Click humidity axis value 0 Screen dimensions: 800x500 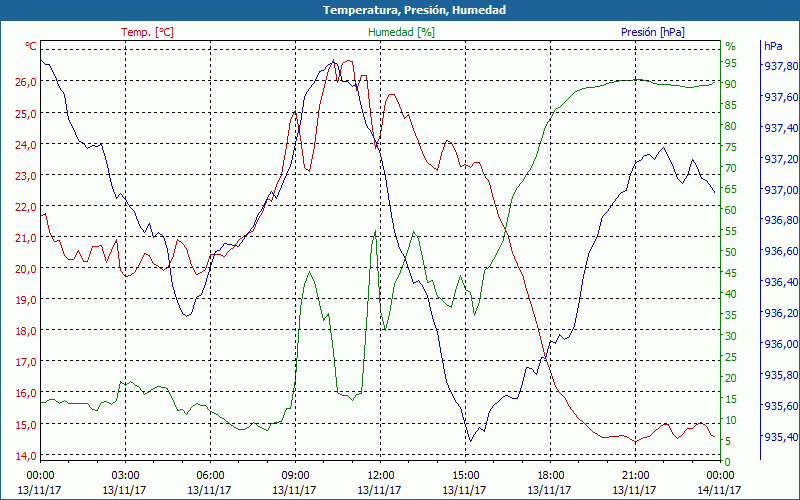click(728, 462)
